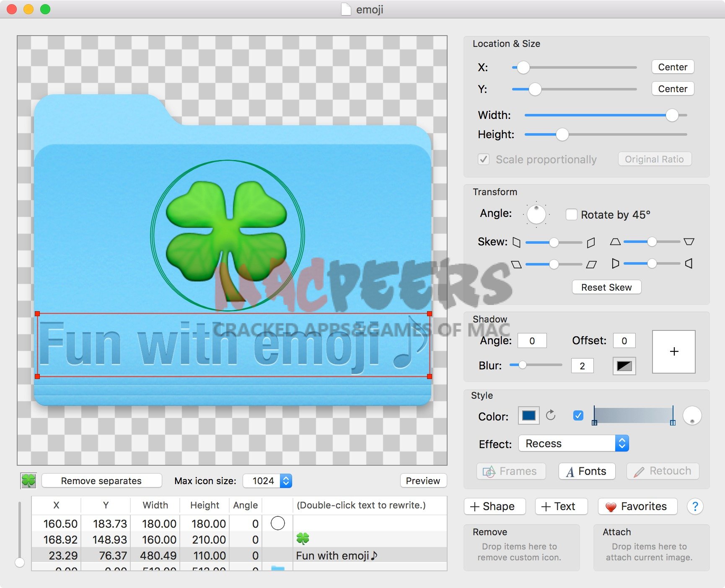This screenshot has height=588, width=725.
Task: Click the shadow position plus box
Action: tap(673, 351)
